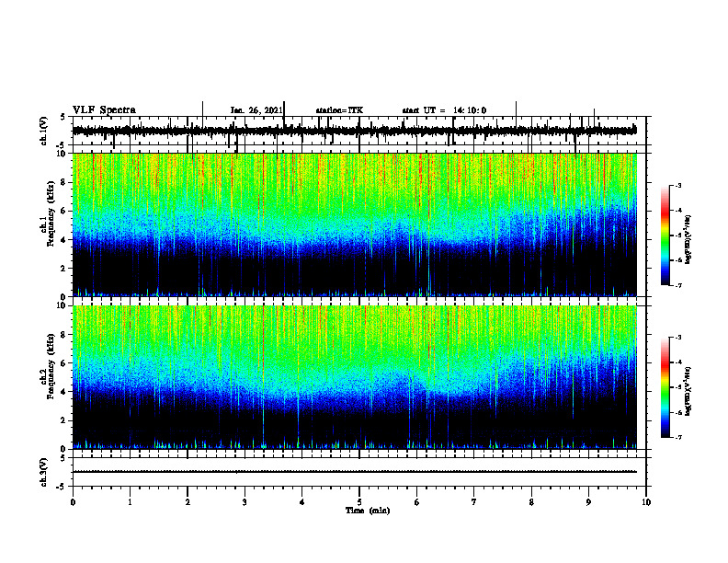
Task: Click the ch.2 spectrogram color scale bar
Action: (665, 387)
